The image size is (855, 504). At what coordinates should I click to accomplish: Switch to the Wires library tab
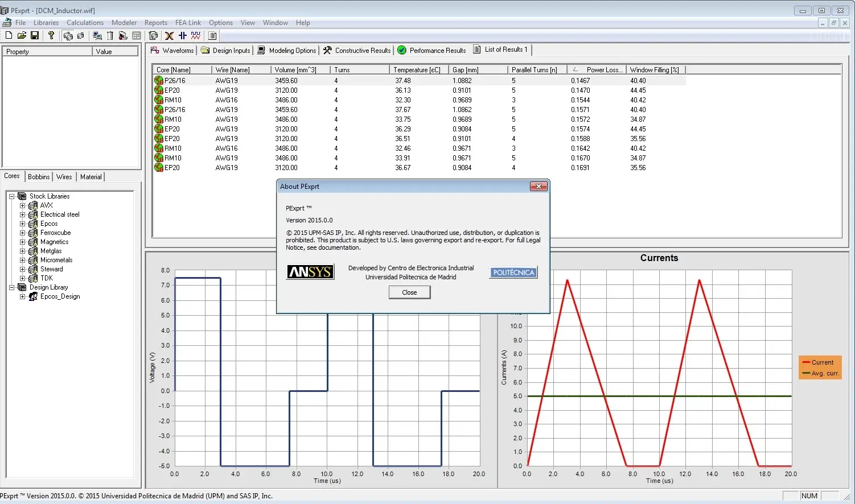click(x=64, y=177)
